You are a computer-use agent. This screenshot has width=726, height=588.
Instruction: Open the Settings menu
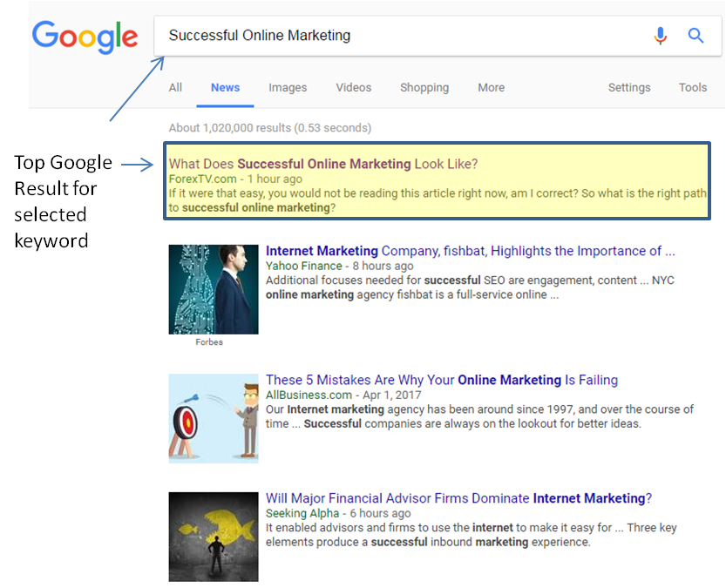(629, 87)
